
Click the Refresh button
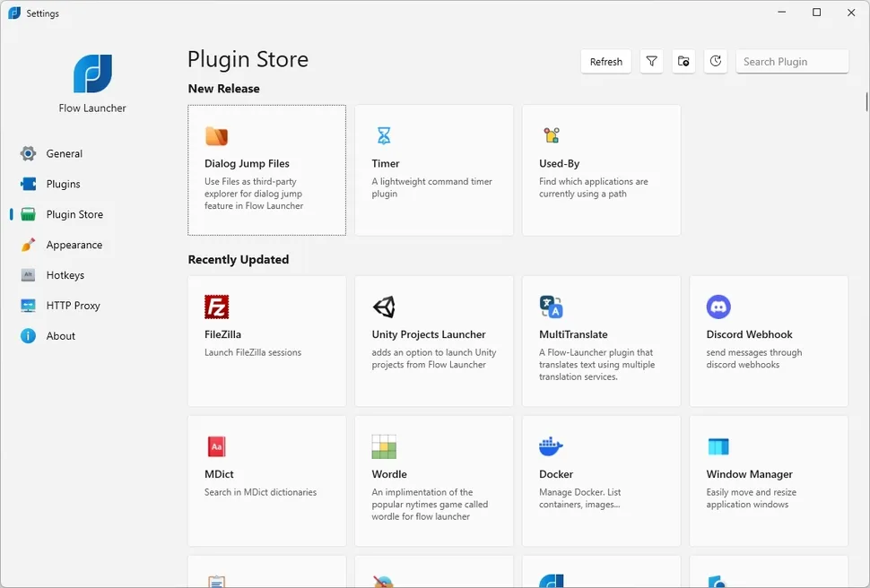(x=605, y=61)
